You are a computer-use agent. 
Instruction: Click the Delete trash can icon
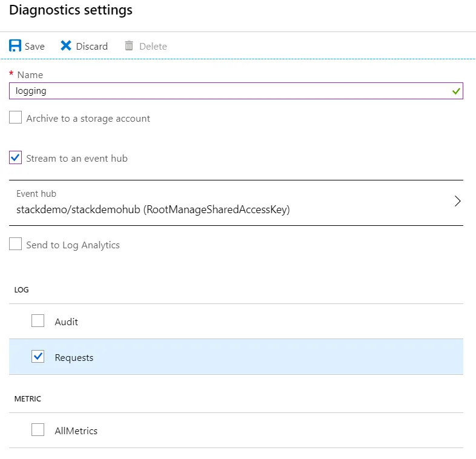point(129,46)
